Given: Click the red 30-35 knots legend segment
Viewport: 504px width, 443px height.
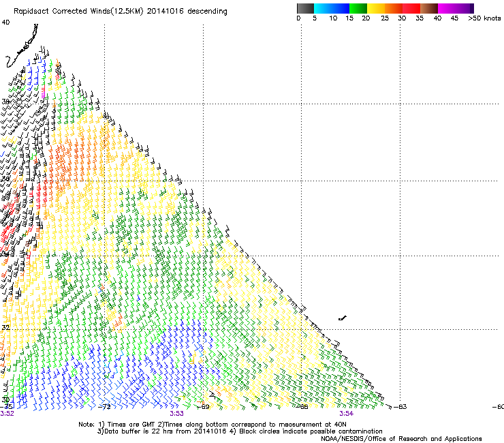Looking at the screenshot, I should click(411, 8).
